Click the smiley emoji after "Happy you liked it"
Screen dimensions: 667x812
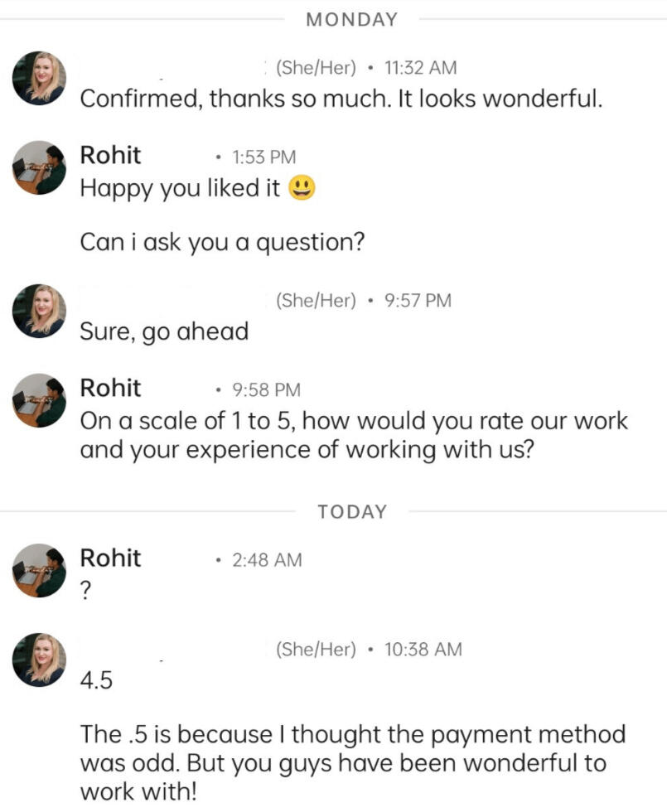(302, 189)
